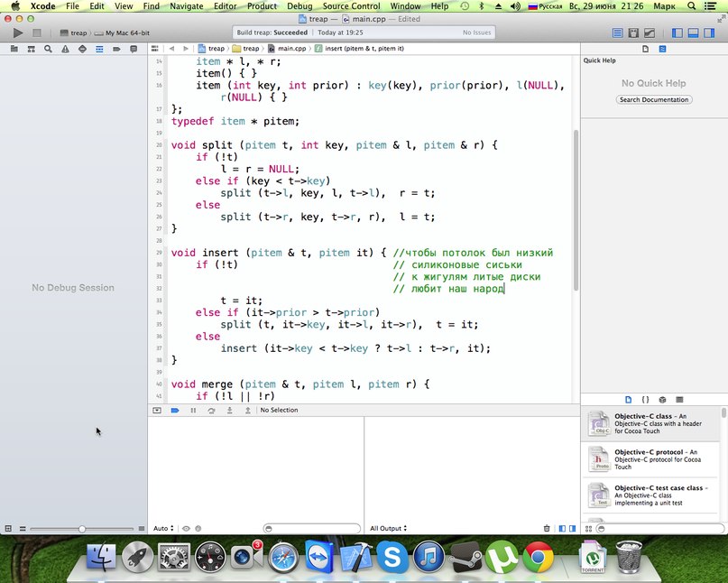Open Code Snippet library tab
The height and width of the screenshot is (583, 728).
click(x=645, y=400)
